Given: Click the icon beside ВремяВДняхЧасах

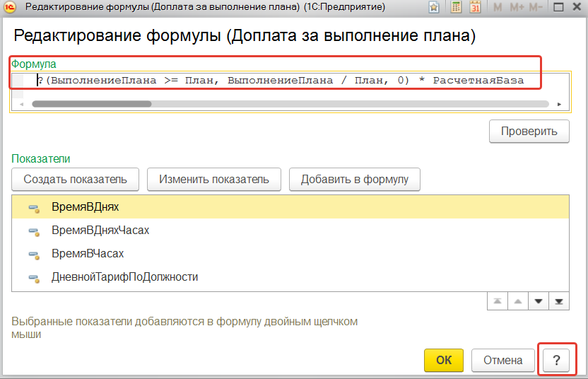Looking at the screenshot, I should pos(34,232).
